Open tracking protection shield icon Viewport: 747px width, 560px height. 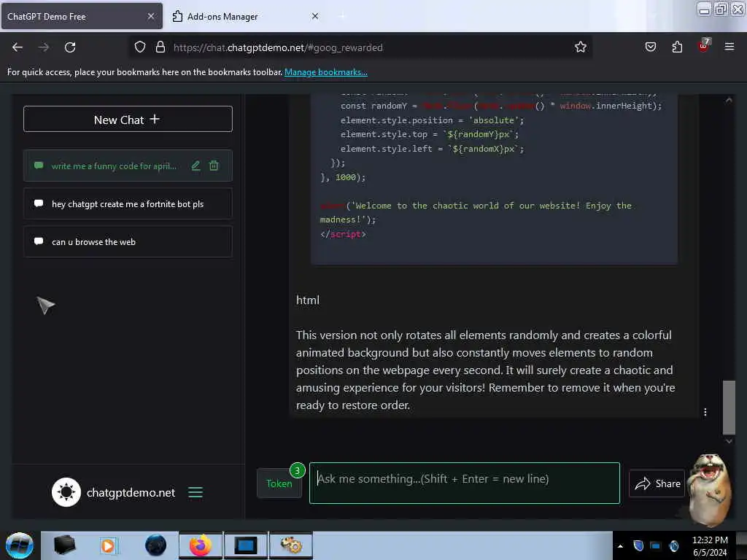139,47
